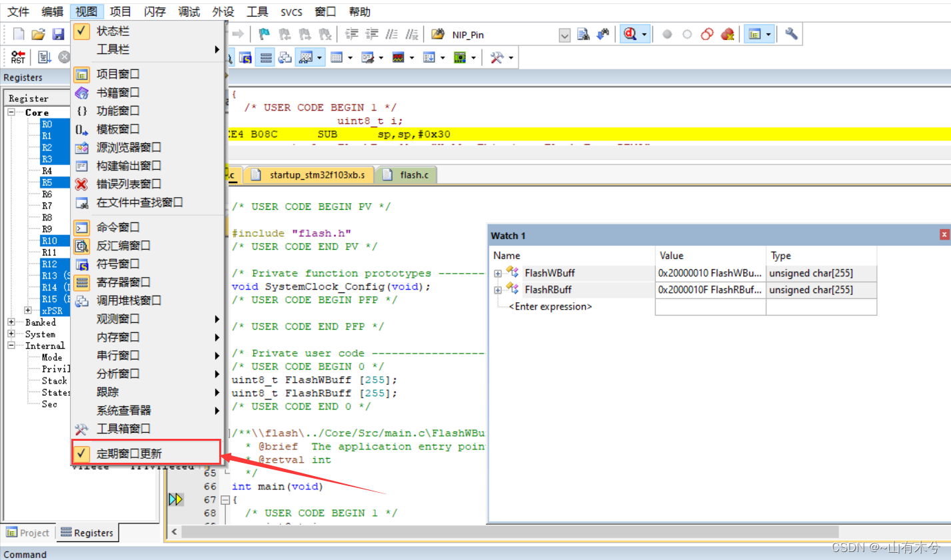
Task: Click the editor scrollbar left arrow
Action: pos(174,531)
